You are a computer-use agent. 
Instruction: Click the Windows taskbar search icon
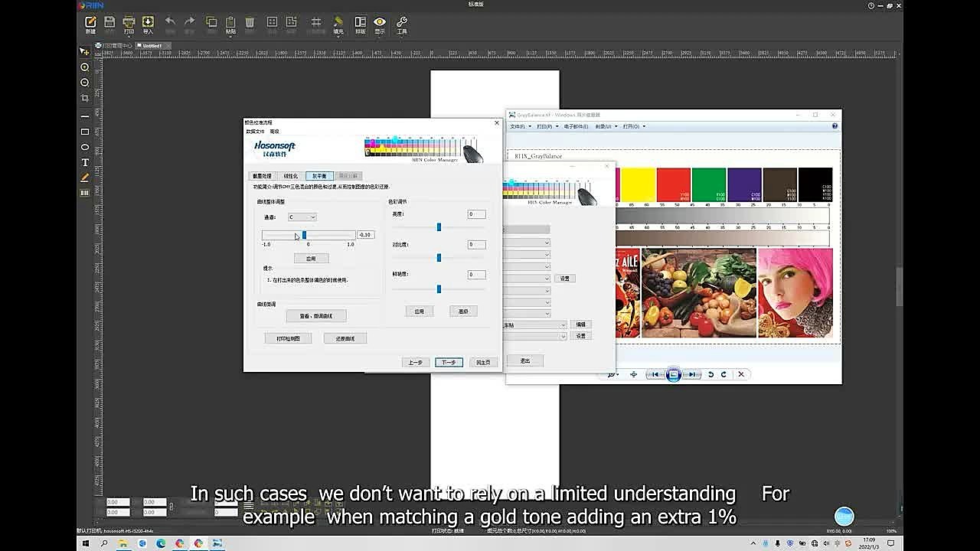pyautogui.click(x=104, y=543)
